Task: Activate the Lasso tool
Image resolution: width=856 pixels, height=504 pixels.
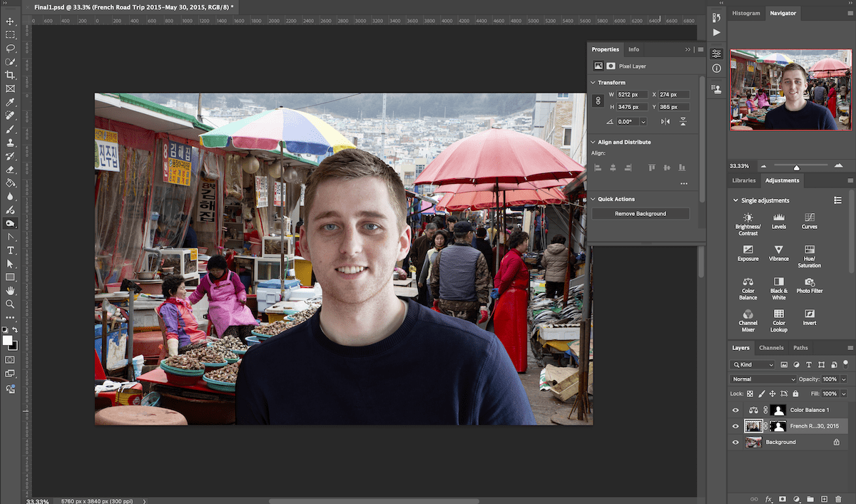Action: click(10, 48)
